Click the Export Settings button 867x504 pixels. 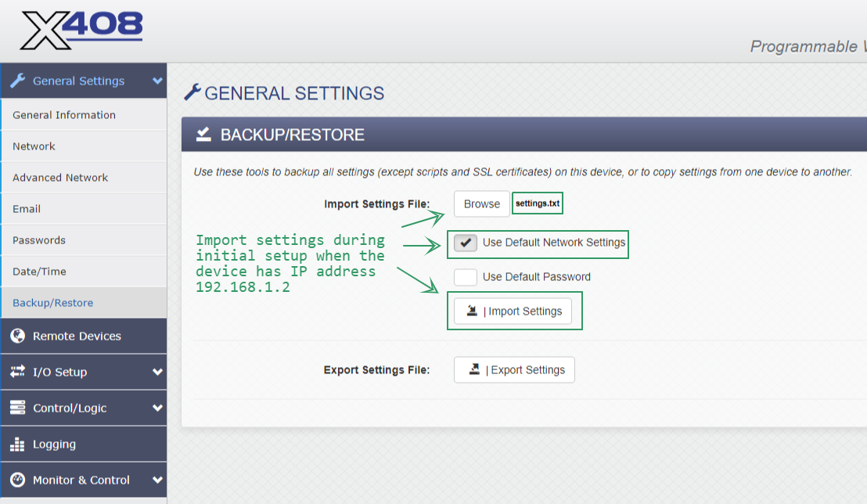(514, 370)
